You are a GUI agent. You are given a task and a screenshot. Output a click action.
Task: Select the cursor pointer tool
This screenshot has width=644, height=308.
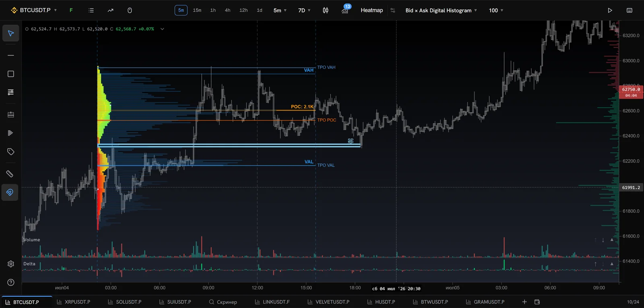click(x=11, y=33)
